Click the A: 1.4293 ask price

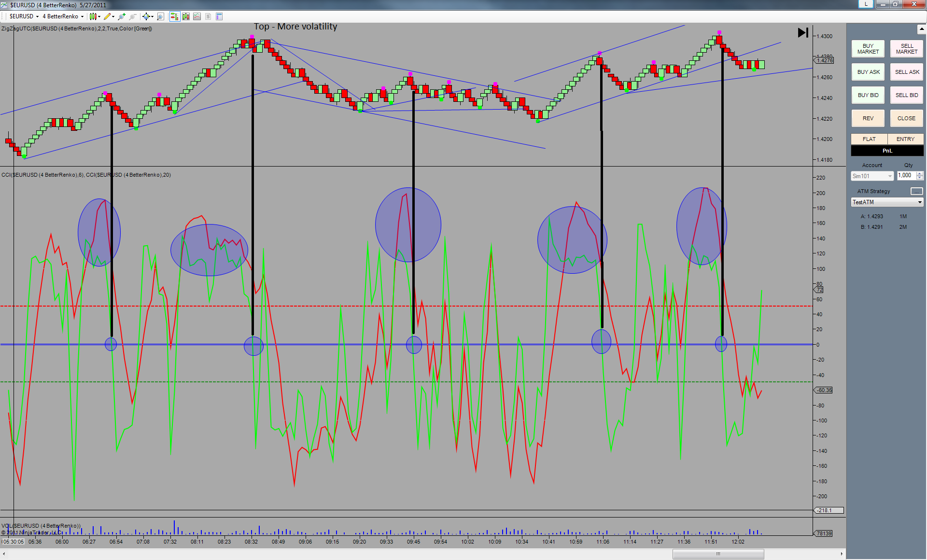coord(872,216)
